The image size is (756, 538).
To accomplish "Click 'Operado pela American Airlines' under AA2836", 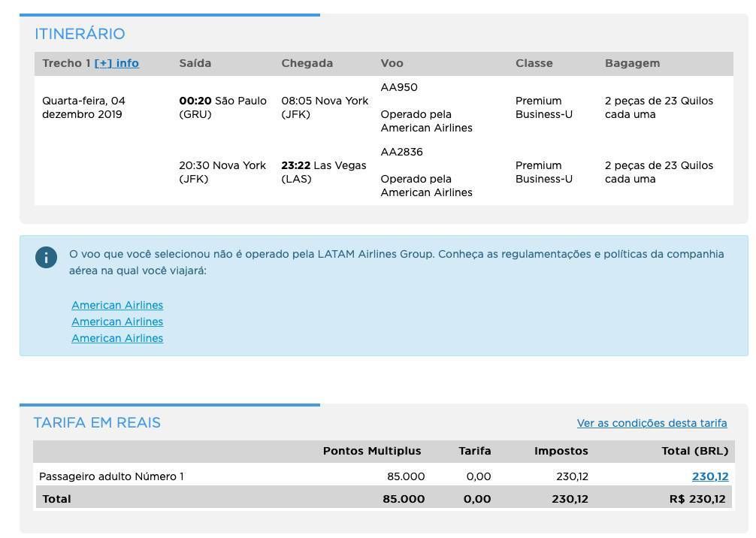I will tap(426, 186).
